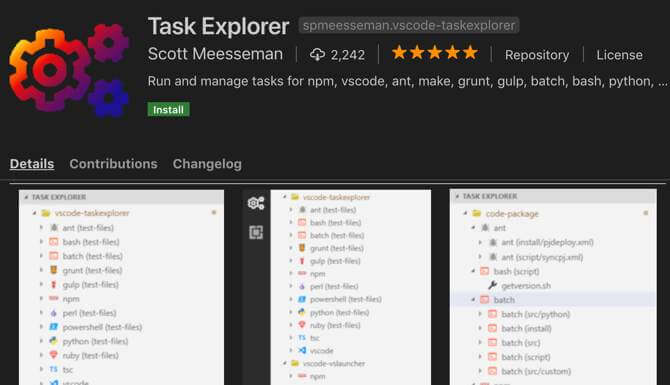Click perl icon in first screenshot

coord(53,313)
